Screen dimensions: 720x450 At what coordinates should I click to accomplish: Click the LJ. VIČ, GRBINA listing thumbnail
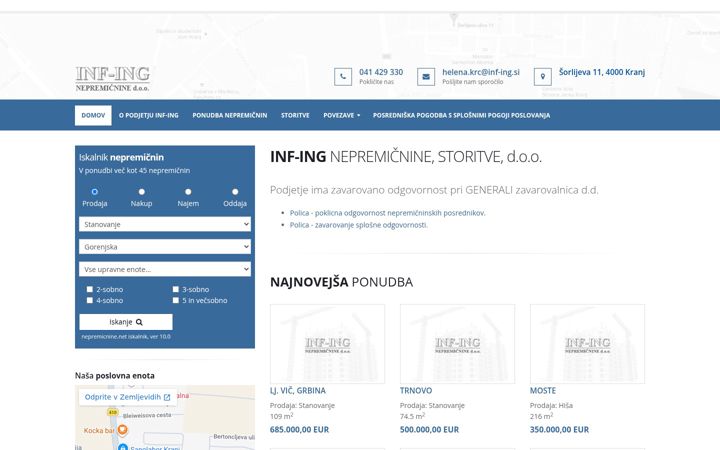[327, 344]
